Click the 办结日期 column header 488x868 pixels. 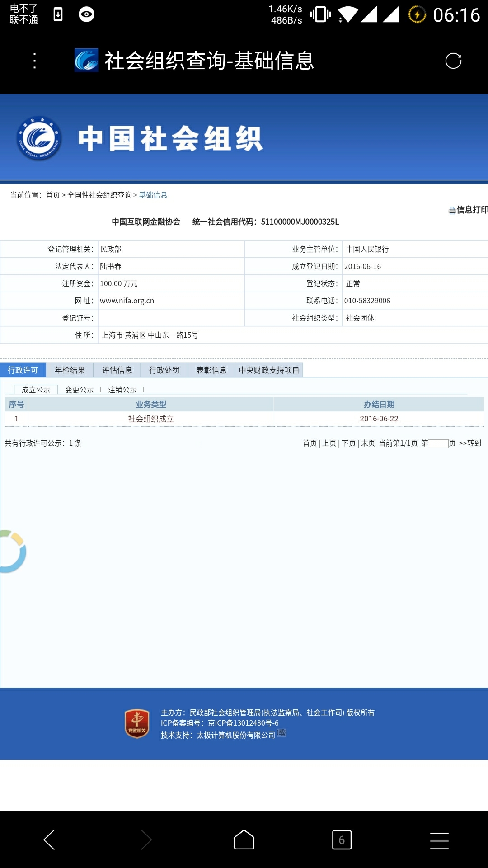379,405
